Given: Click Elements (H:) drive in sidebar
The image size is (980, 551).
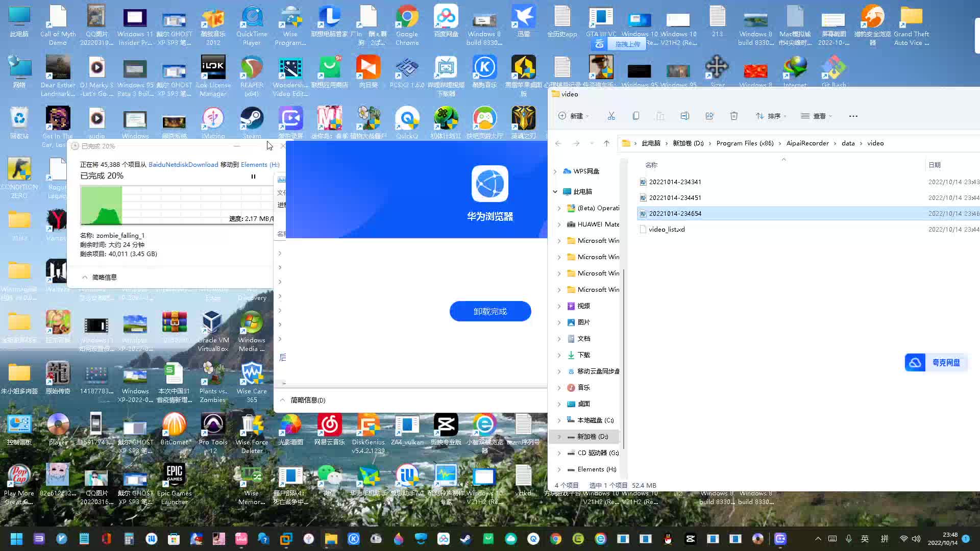Looking at the screenshot, I should click(596, 469).
